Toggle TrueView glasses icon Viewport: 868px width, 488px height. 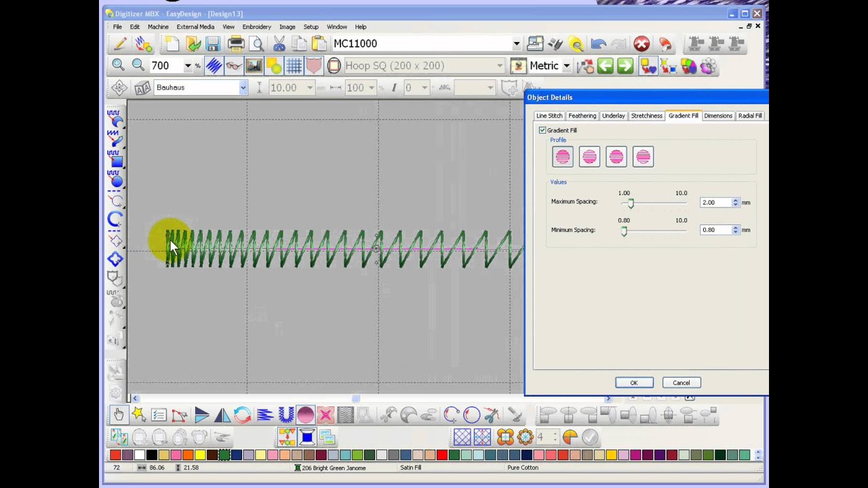[233, 66]
